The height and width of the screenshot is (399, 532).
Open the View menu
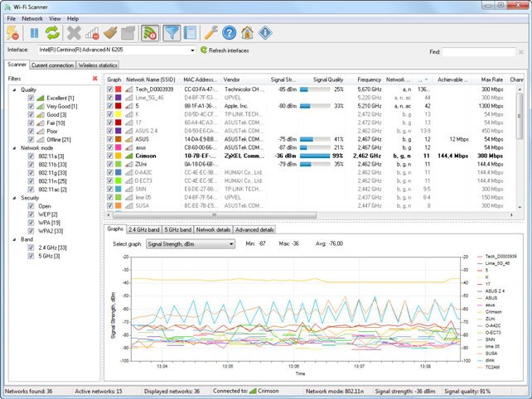55,19
